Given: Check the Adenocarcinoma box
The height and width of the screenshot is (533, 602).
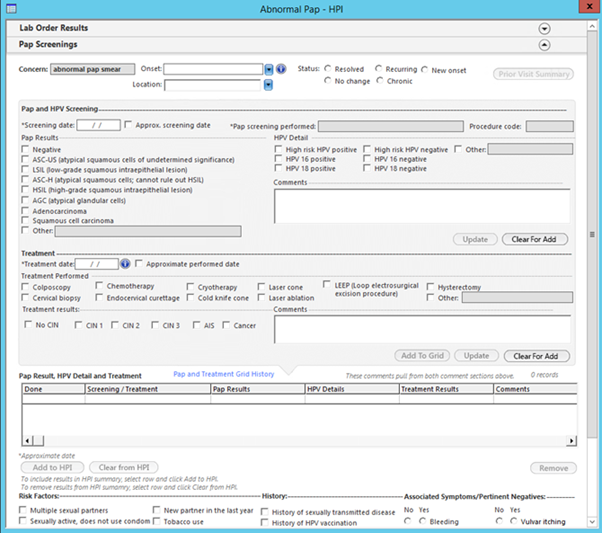Looking at the screenshot, I should pyautogui.click(x=25, y=210).
